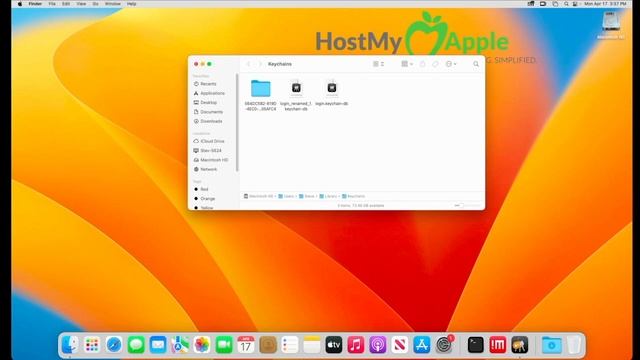The height and width of the screenshot is (360, 640).
Task: Open the View menu
Action: [x=81, y=4]
